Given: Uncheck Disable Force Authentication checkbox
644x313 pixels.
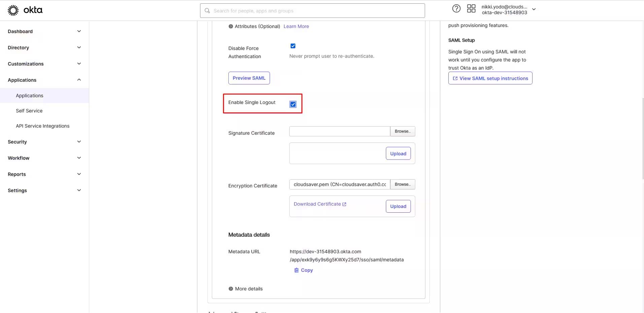Looking at the screenshot, I should tap(293, 46).
